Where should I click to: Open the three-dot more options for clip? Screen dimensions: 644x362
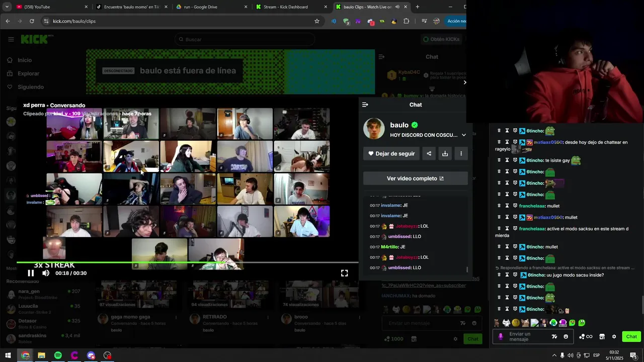[x=461, y=153]
